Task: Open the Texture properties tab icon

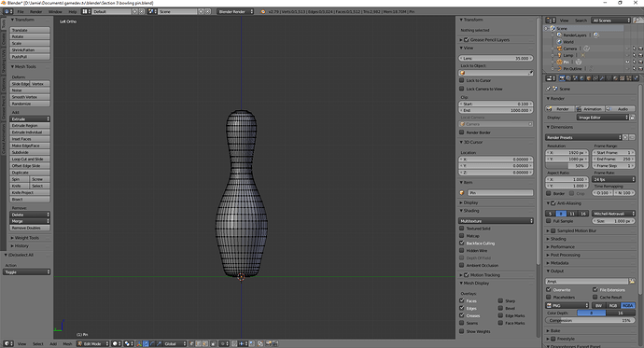Action: [622, 78]
